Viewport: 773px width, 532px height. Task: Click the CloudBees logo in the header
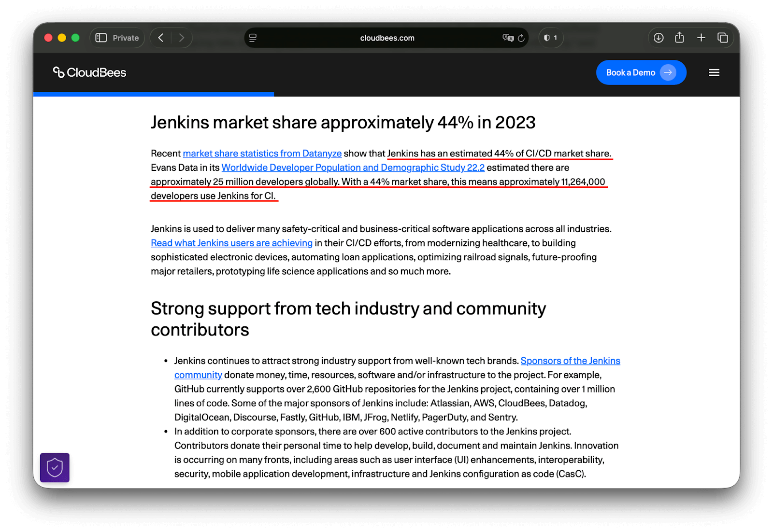89,72
